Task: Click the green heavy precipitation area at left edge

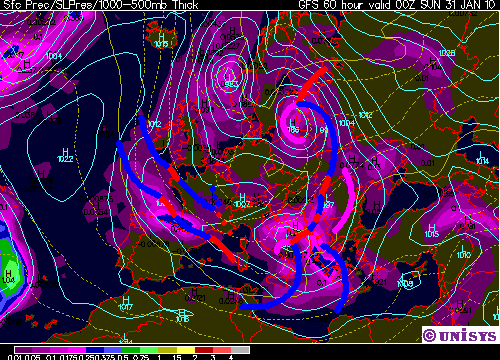Action: [x=9, y=267]
